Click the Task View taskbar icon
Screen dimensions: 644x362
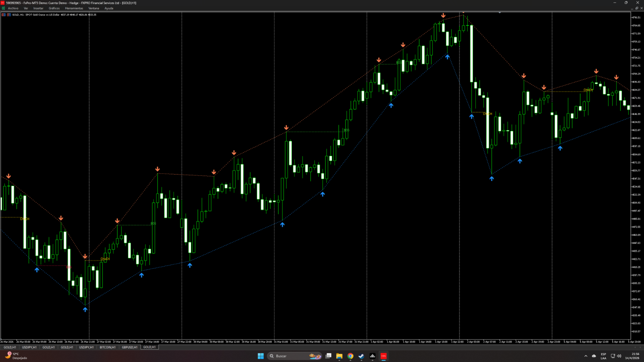coord(328,356)
